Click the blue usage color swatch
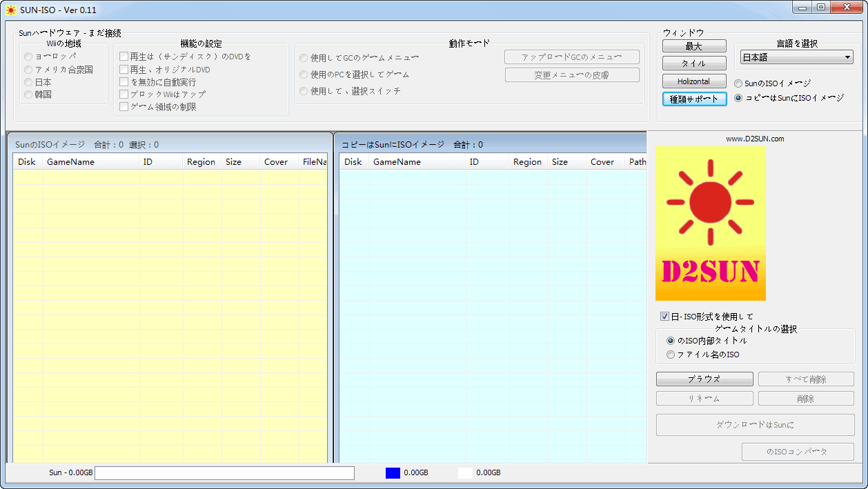 [x=393, y=473]
